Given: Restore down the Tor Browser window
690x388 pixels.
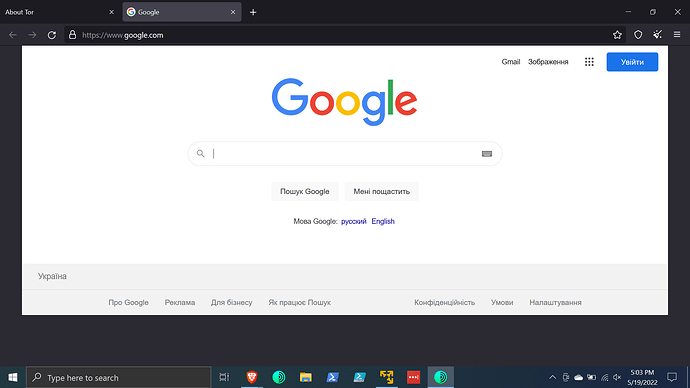Looking at the screenshot, I should coord(653,12).
